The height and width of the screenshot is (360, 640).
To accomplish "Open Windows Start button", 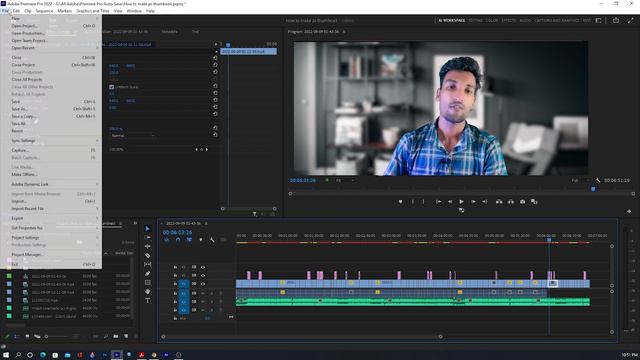I will click(6, 355).
